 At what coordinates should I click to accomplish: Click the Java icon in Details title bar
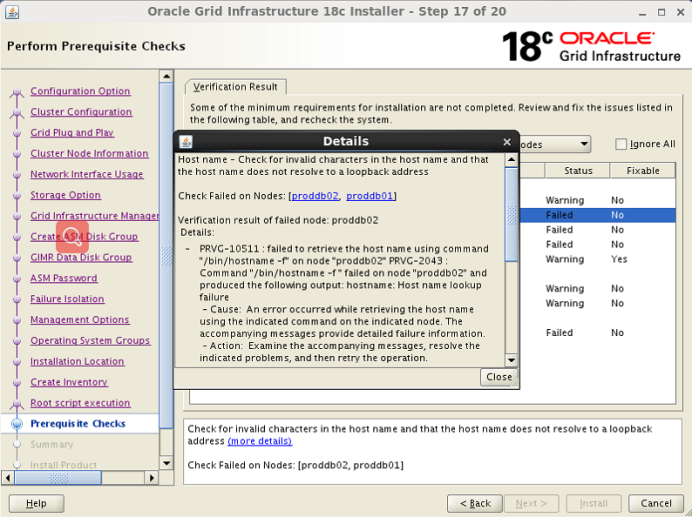(185, 142)
